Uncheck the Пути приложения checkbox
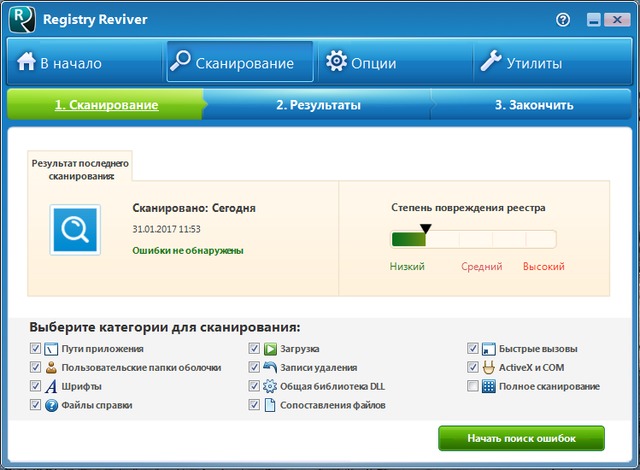 point(36,349)
